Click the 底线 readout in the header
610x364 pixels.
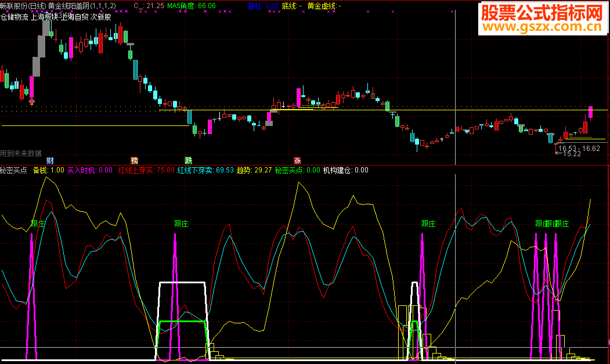(x=291, y=6)
